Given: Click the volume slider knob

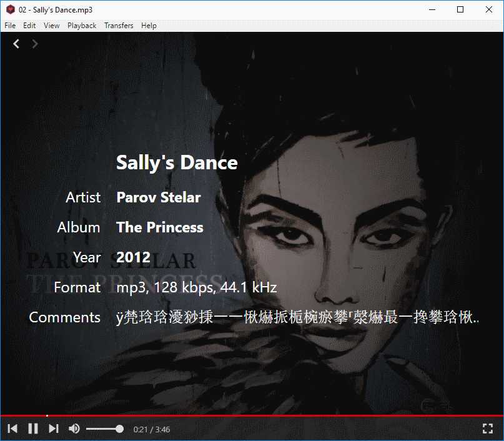Looking at the screenshot, I should (119, 429).
